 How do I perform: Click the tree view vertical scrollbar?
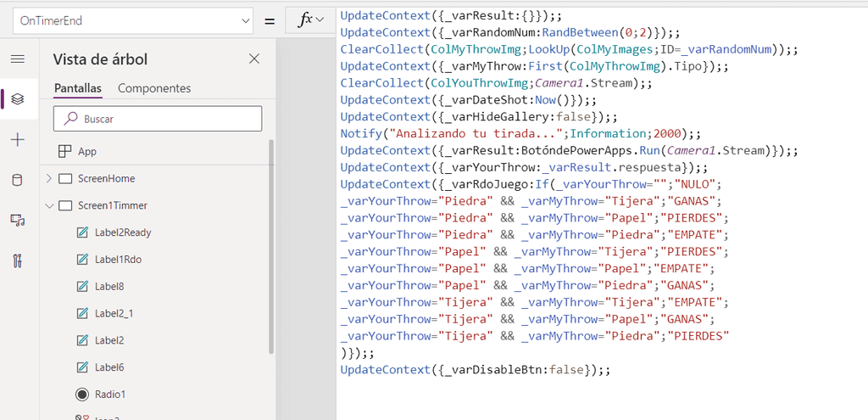[271, 247]
